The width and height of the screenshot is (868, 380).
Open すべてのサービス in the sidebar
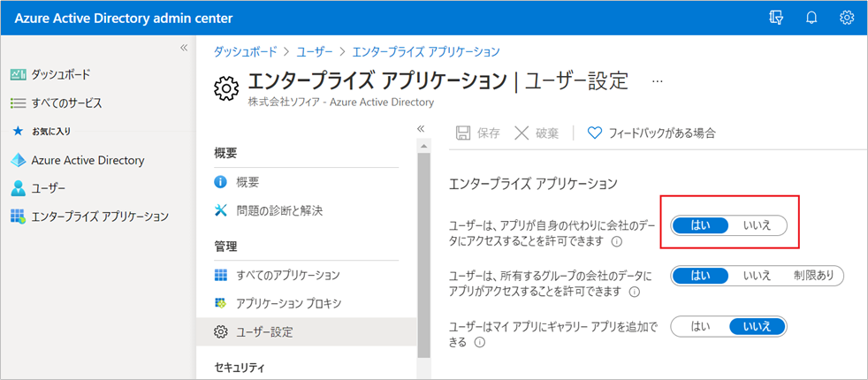66,103
